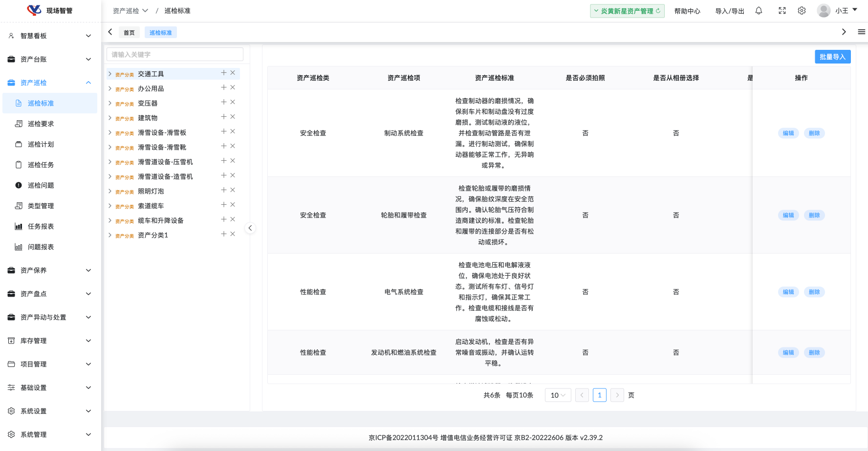
Task: Open page size dropdown showing 10
Action: click(x=558, y=395)
